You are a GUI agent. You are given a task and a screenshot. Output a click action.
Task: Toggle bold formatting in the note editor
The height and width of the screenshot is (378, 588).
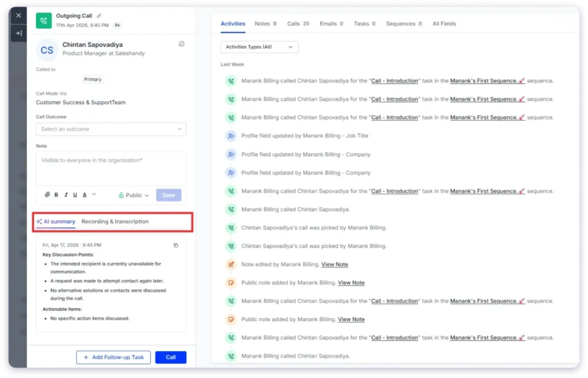tap(57, 195)
